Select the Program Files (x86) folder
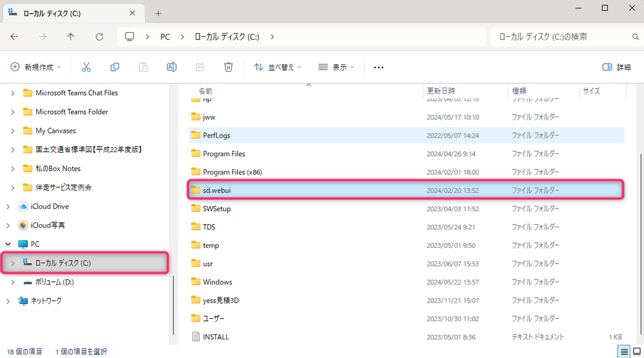Viewport: 644px width, 358px height. 407,172
